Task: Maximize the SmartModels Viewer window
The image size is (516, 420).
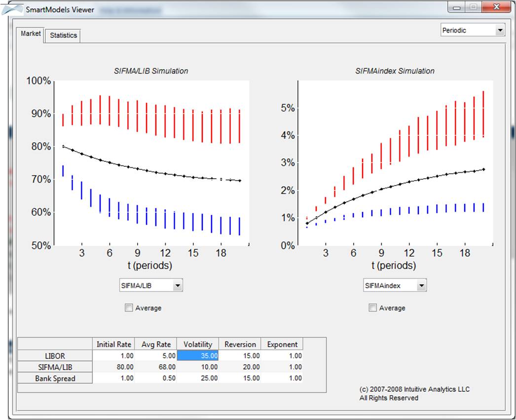Action: [473, 7]
